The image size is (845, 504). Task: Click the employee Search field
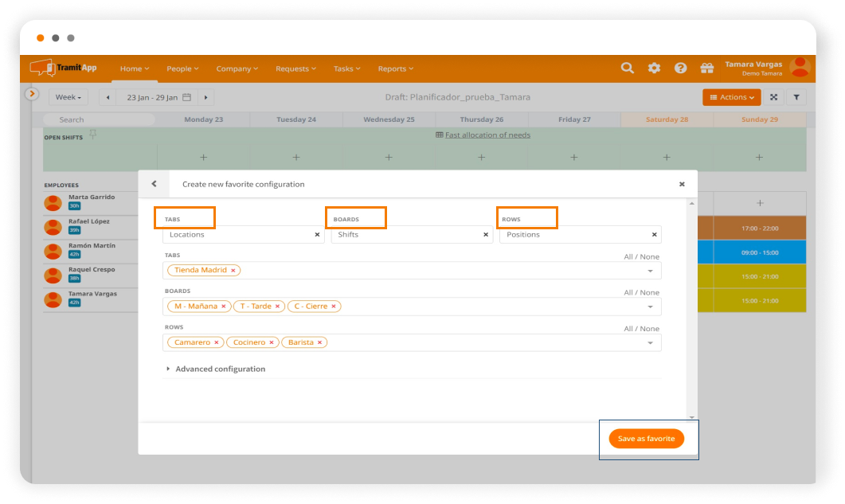click(98, 119)
